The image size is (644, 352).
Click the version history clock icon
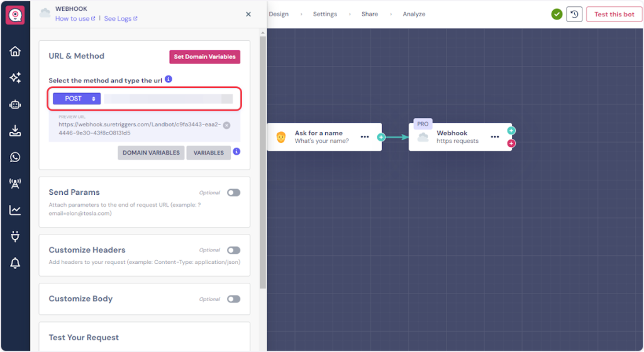tap(574, 14)
